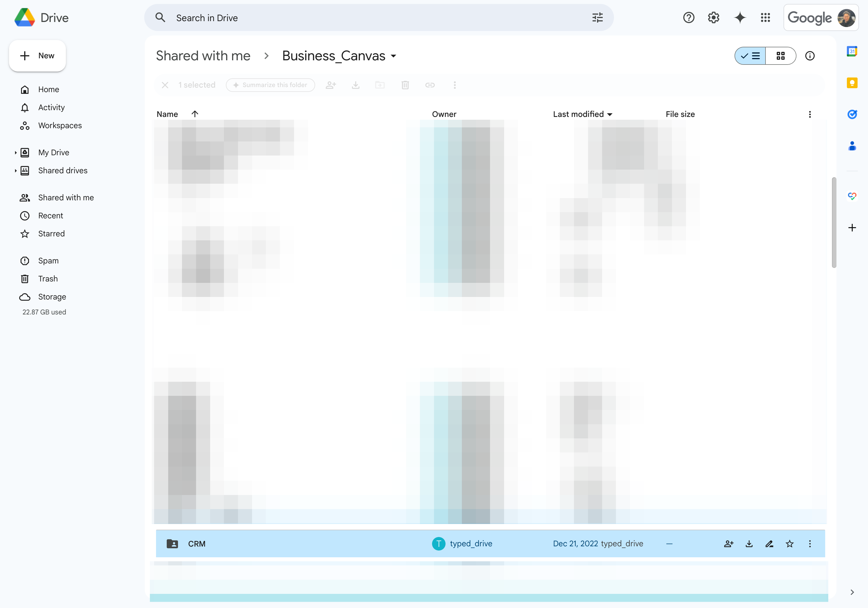Rename the CRM folder
The width and height of the screenshot is (868, 608).
[769, 544]
